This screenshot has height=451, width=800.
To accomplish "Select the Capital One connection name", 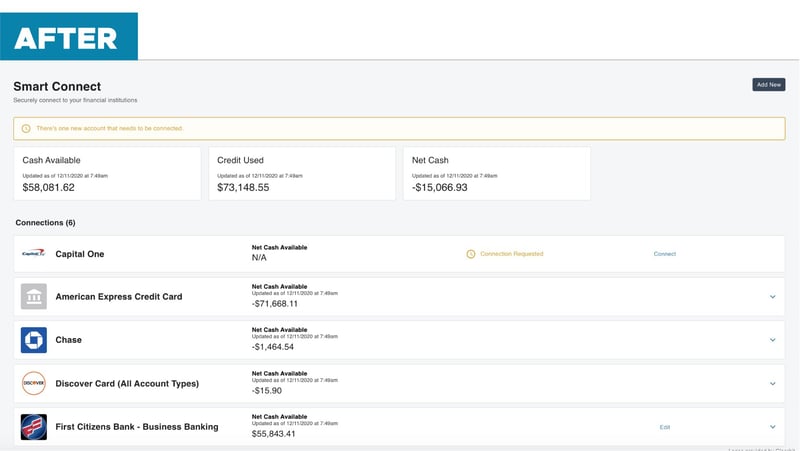I will tap(80, 254).
